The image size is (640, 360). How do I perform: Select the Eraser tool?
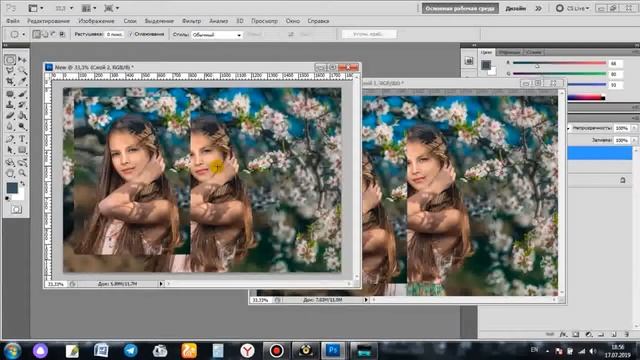[10, 116]
